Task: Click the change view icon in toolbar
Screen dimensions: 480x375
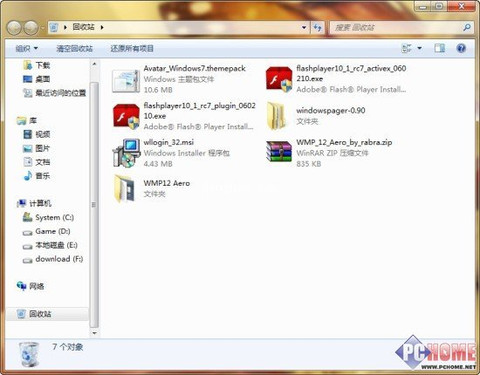Action: (x=407, y=49)
